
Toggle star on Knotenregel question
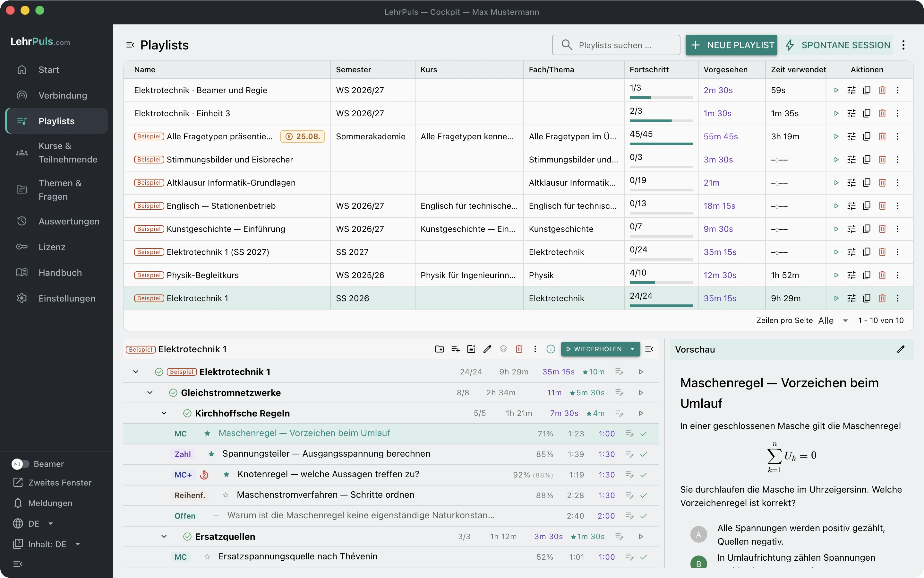point(227,474)
